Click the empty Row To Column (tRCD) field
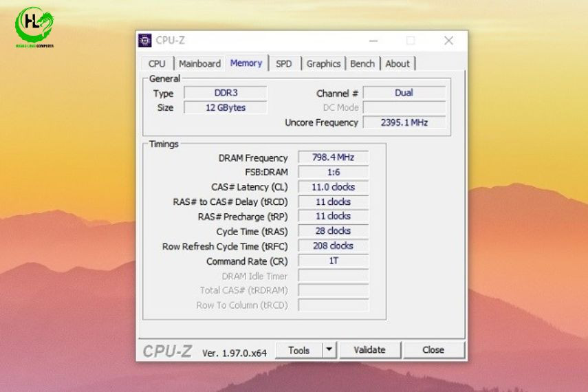The image size is (588, 392). coord(334,305)
